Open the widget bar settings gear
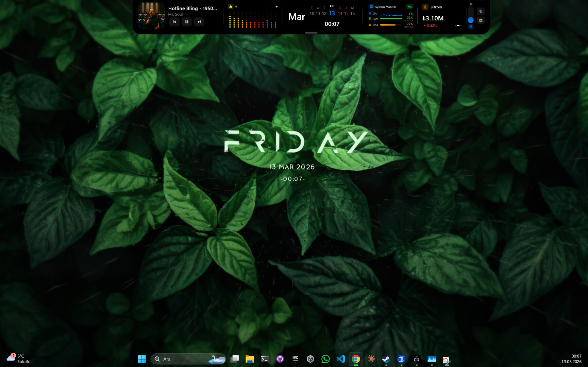588x367 pixels. point(481,20)
